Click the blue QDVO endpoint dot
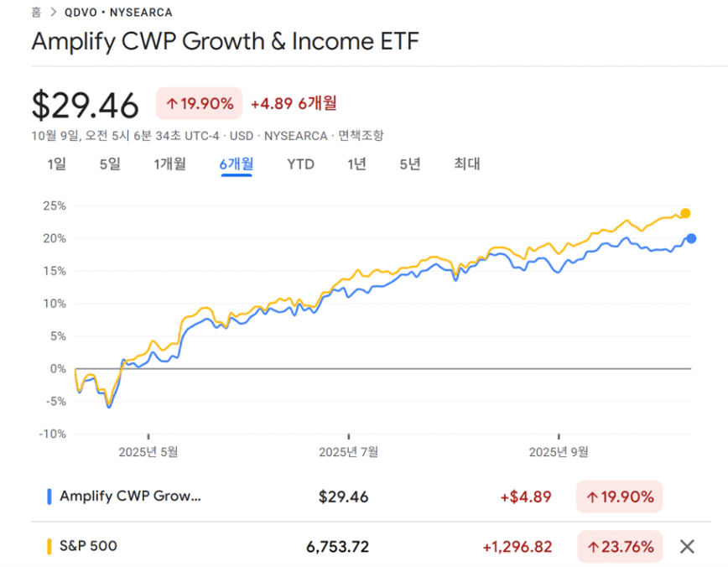Viewport: 728px width, 567px height. pos(691,238)
